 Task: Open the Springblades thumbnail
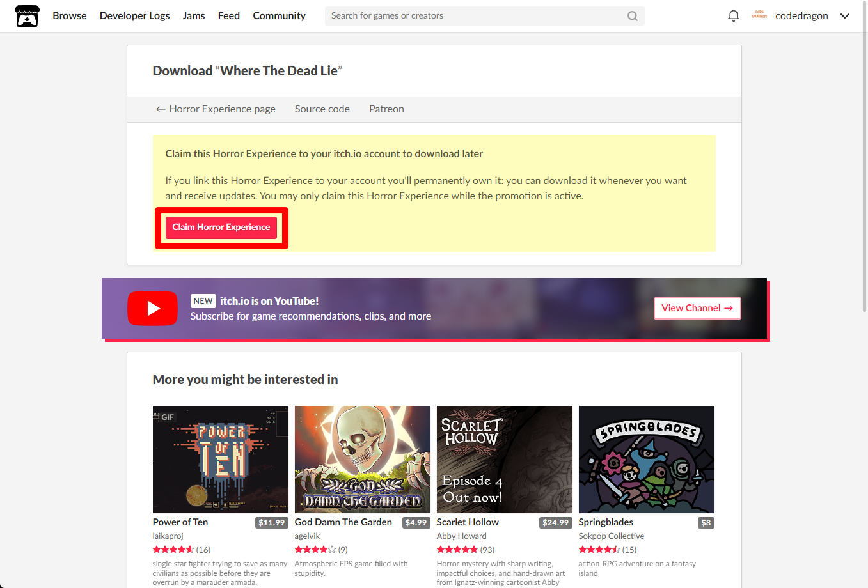(647, 460)
